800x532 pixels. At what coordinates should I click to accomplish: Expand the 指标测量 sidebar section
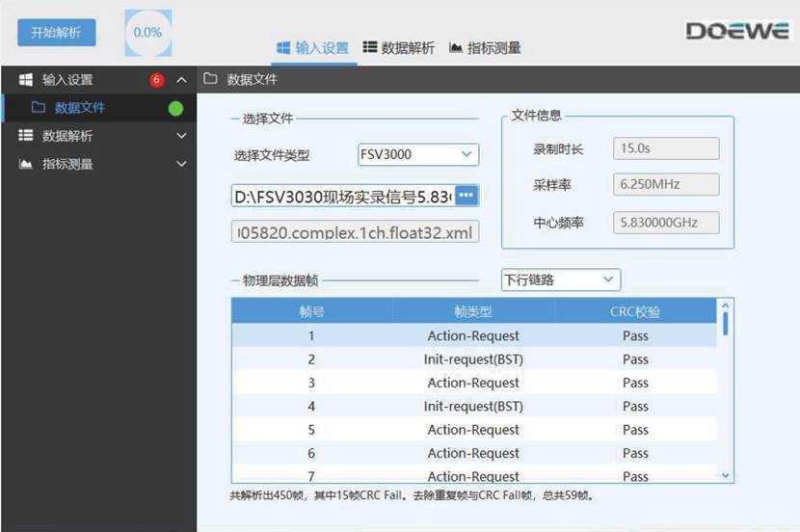181,164
